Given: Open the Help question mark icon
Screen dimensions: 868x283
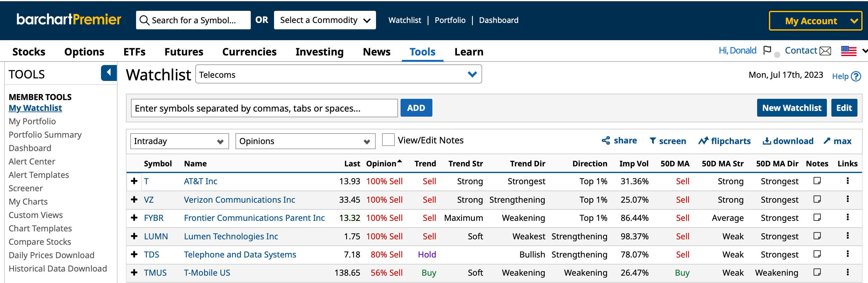Looking at the screenshot, I should point(856,76).
